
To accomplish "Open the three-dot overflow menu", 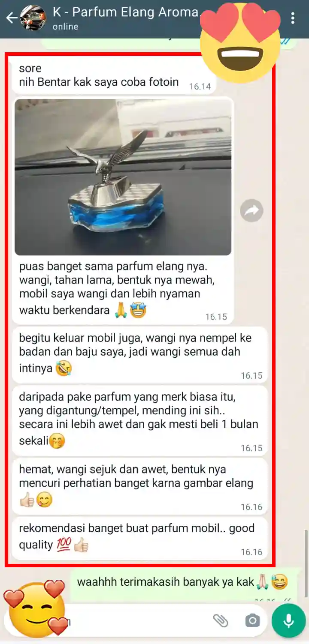I will tap(293, 18).
